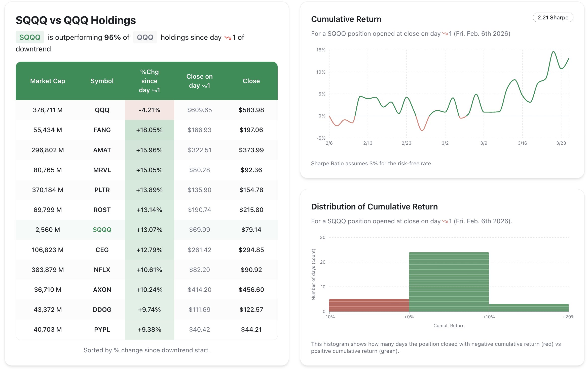This screenshot has height=369, width=588.
Task: Click the QQQ -4.21% change cell
Action: point(149,110)
